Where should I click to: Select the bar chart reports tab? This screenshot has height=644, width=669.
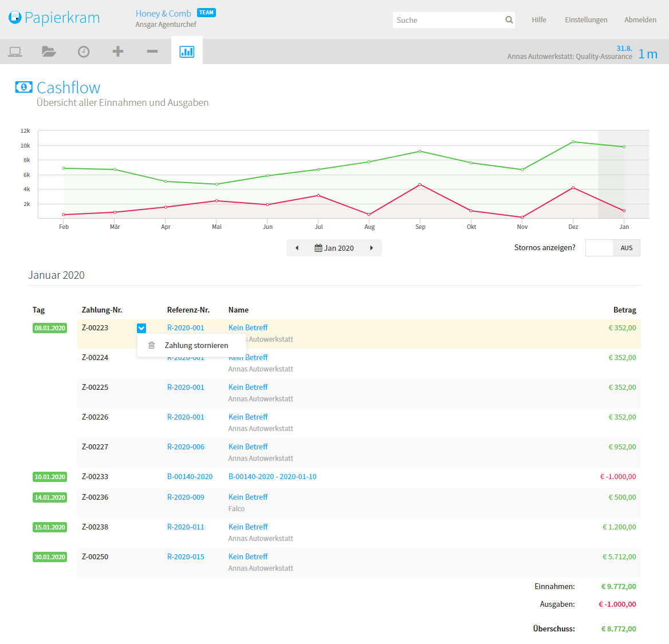(x=187, y=52)
